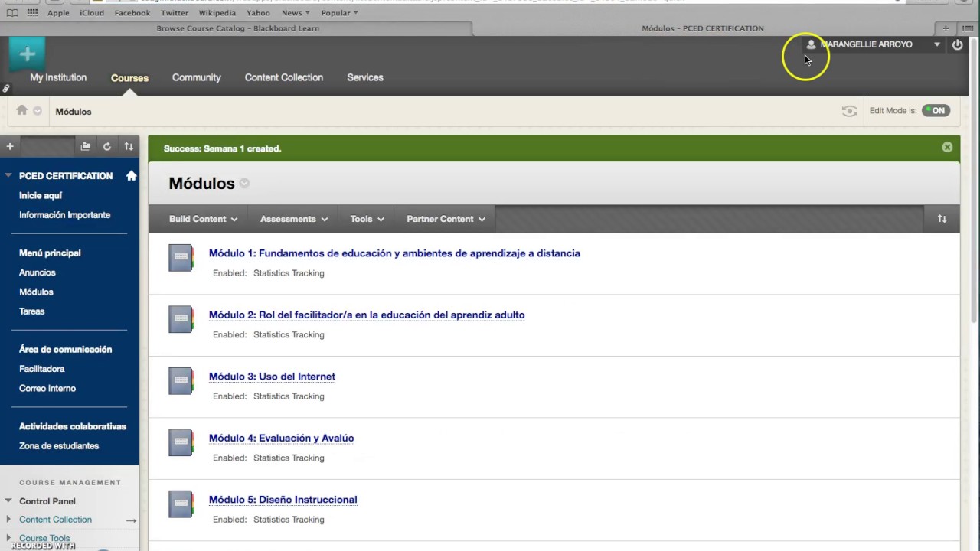Switch Edit Mode ON toggle

(x=936, y=111)
